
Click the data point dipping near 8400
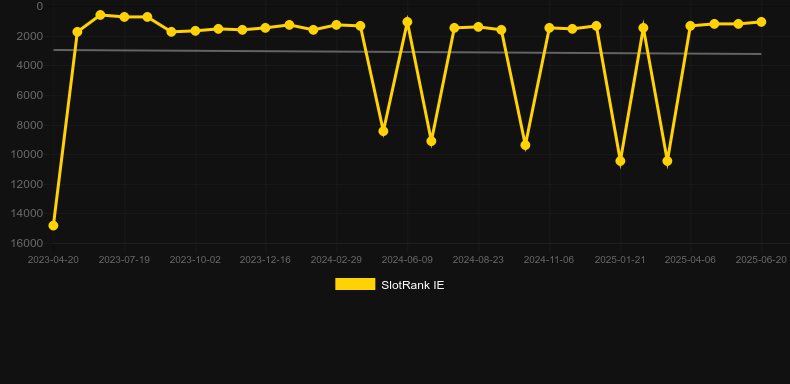coord(383,131)
